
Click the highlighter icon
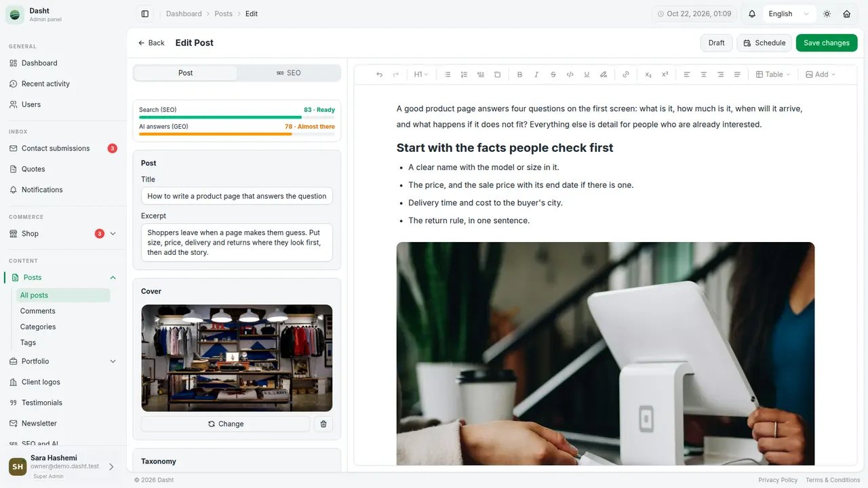pos(604,75)
